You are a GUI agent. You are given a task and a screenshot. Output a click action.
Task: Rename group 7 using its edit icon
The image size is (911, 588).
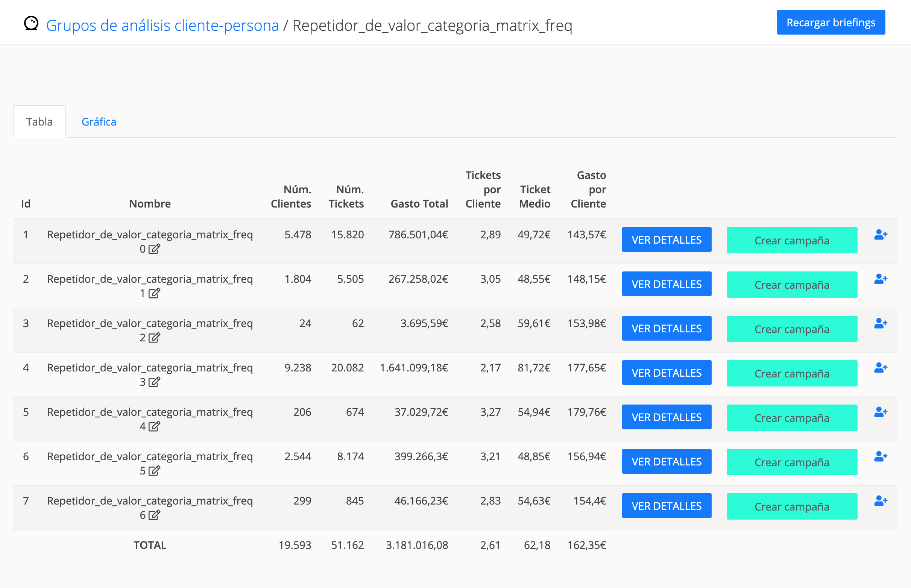pyautogui.click(x=154, y=515)
